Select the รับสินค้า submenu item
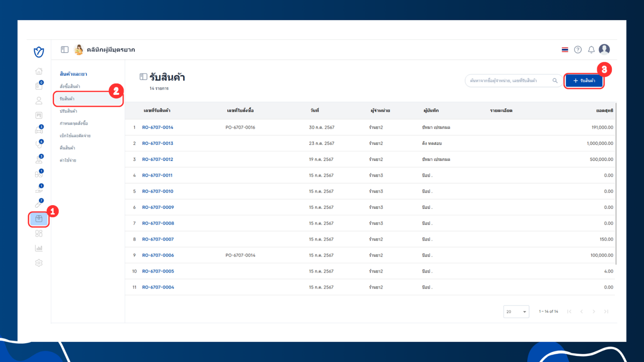This screenshot has height=362, width=644. [x=88, y=99]
